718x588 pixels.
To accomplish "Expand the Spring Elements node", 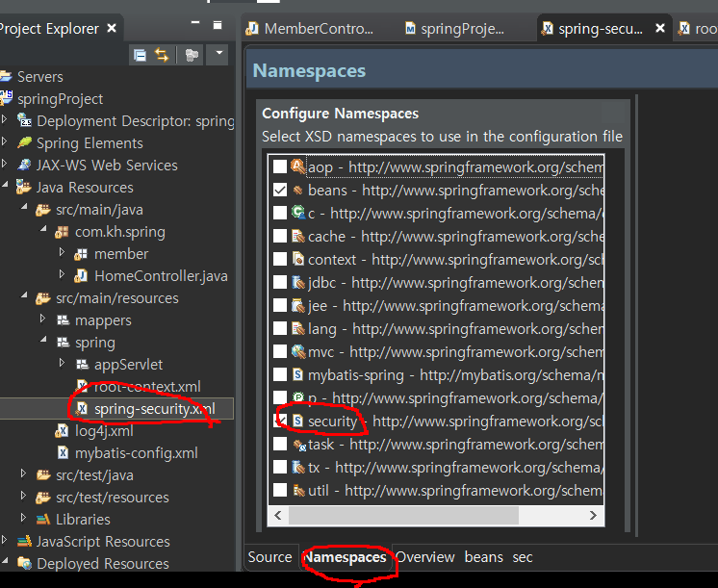I will click(4, 141).
